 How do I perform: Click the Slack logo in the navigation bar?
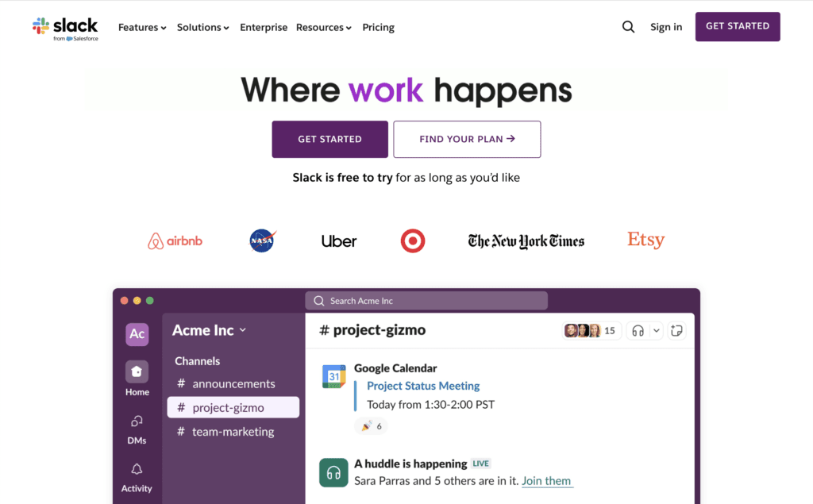[x=65, y=26]
